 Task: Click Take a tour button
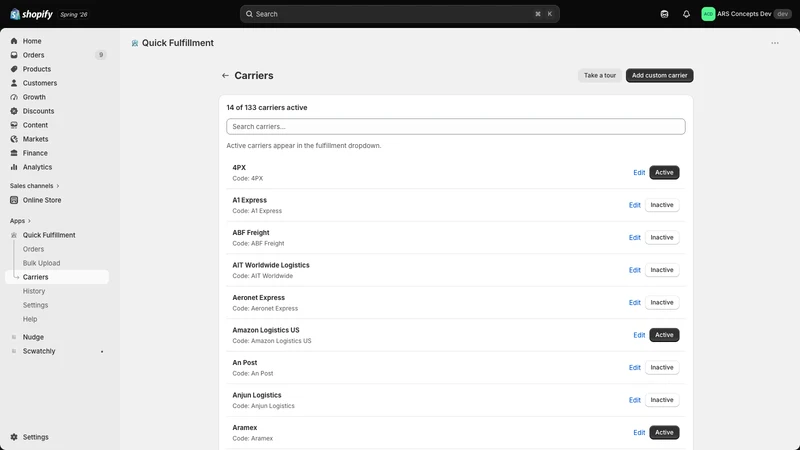pyautogui.click(x=599, y=76)
